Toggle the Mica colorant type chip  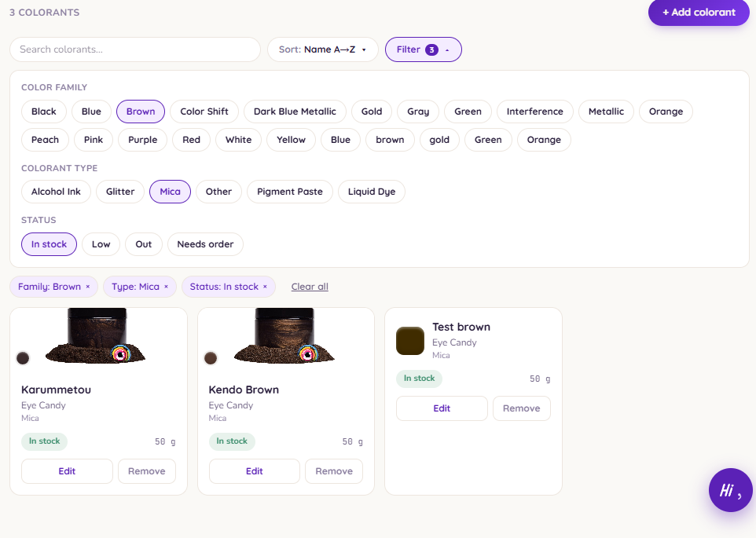coord(171,192)
